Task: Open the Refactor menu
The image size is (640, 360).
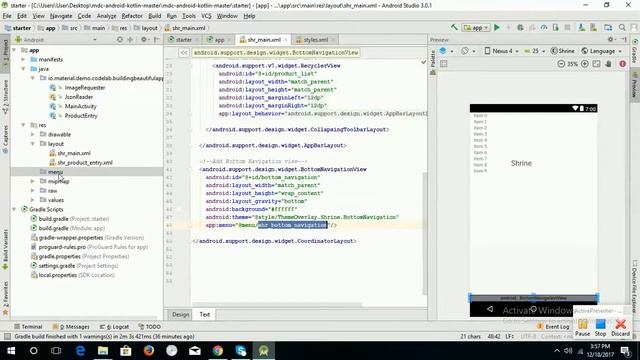Action: [132, 16]
